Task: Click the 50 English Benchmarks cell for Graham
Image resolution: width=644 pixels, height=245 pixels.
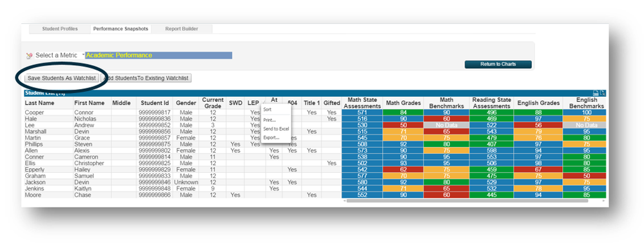Action: click(x=587, y=176)
